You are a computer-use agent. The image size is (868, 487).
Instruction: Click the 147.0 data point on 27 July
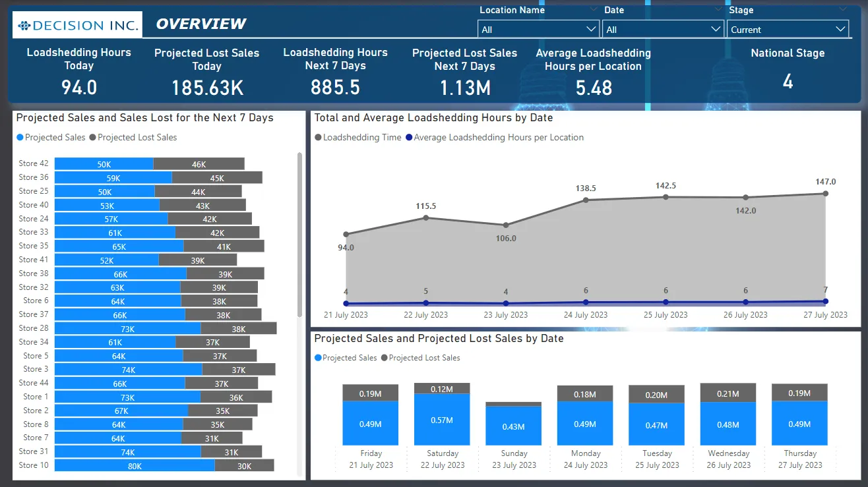tap(826, 193)
